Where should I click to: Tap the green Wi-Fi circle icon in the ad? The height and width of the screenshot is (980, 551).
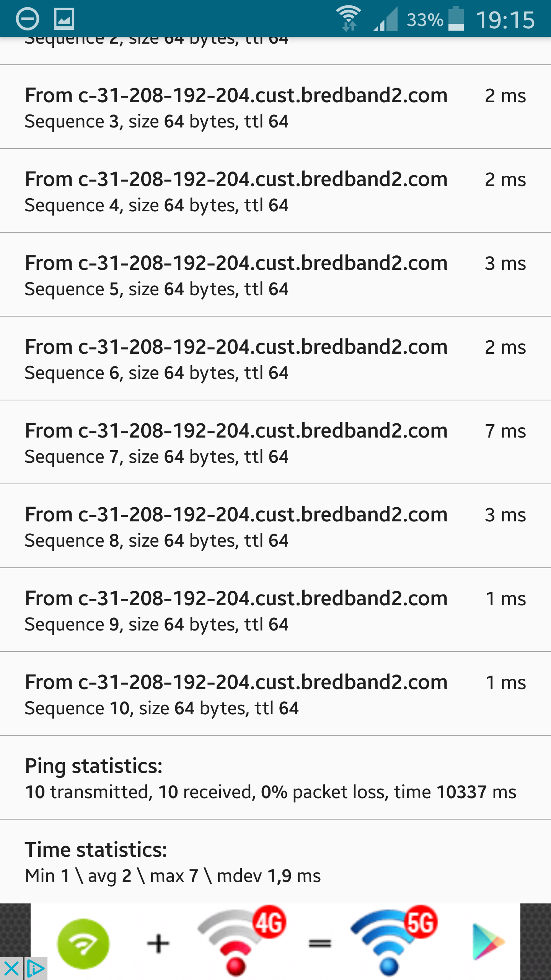pyautogui.click(x=83, y=943)
